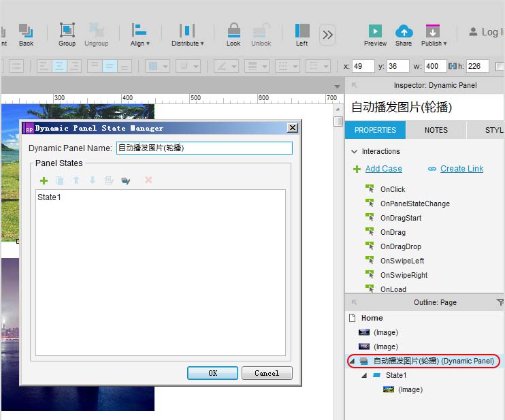Toggle the maintain aspect ratio lock

click(453, 66)
